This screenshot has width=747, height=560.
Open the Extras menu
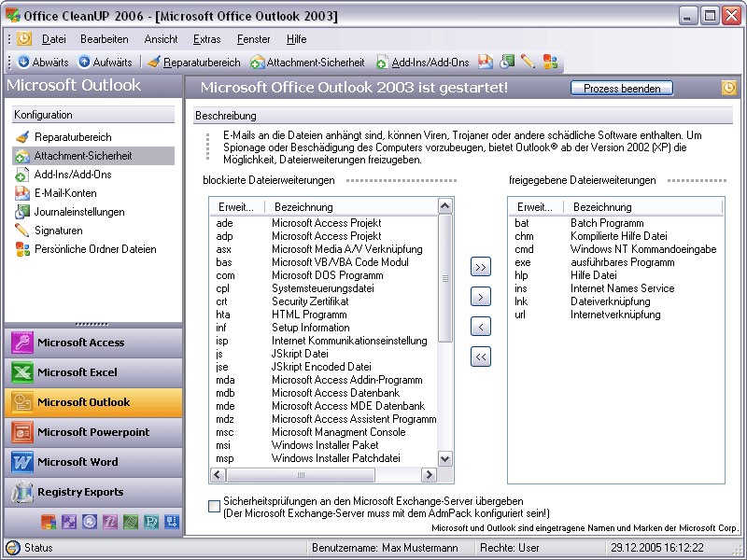[206, 39]
